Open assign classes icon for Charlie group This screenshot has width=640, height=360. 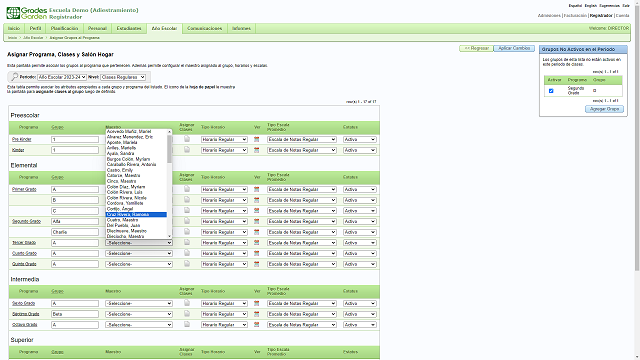tap(187, 231)
